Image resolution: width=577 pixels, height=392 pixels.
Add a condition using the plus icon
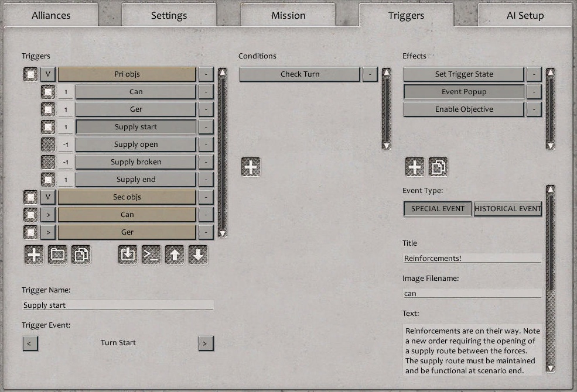(x=251, y=167)
